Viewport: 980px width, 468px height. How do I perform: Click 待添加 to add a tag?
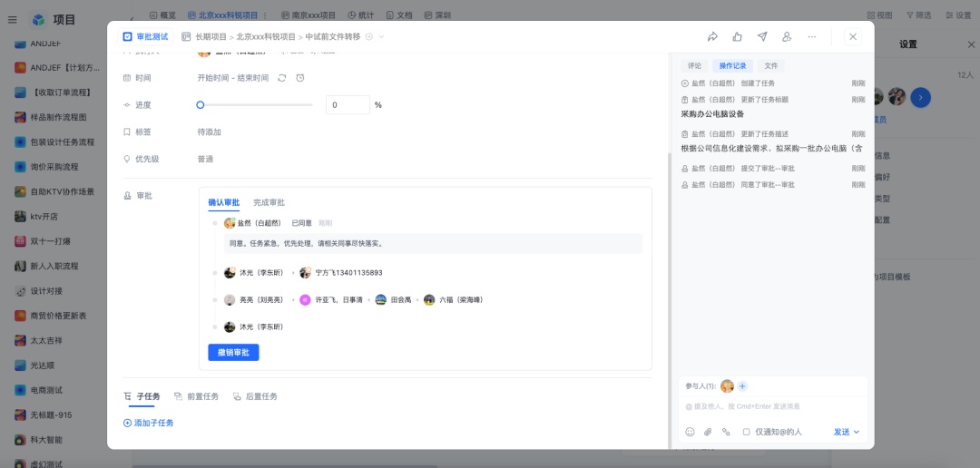pos(210,132)
